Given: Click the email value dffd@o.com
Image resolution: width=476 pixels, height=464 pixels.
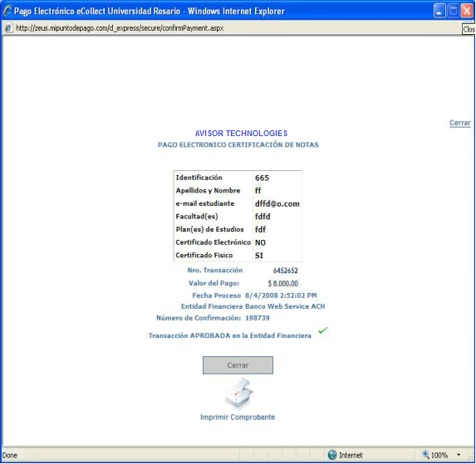Looking at the screenshot, I should pyautogui.click(x=277, y=204).
